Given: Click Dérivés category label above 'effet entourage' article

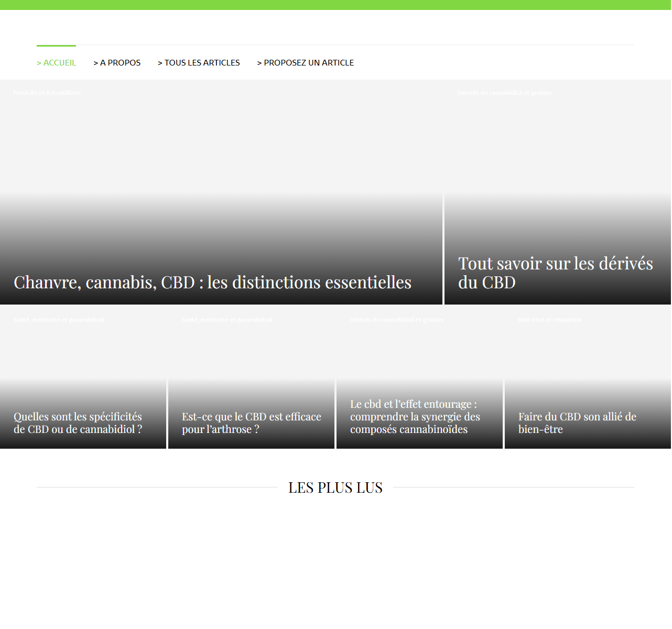Looking at the screenshot, I should tap(396, 320).
